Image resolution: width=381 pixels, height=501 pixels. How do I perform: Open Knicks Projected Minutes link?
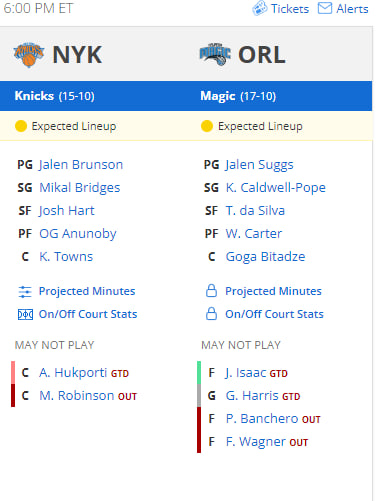tap(87, 291)
